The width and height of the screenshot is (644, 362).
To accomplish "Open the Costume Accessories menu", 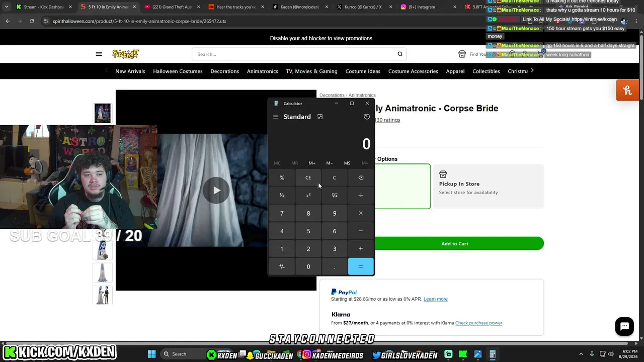I will (413, 71).
